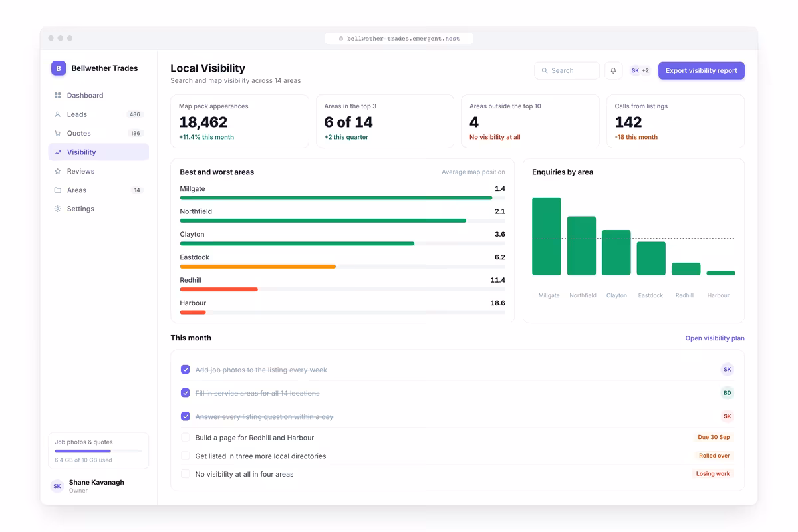
Task: Click the Millgate bar in enquiries chart
Action: coord(547,236)
